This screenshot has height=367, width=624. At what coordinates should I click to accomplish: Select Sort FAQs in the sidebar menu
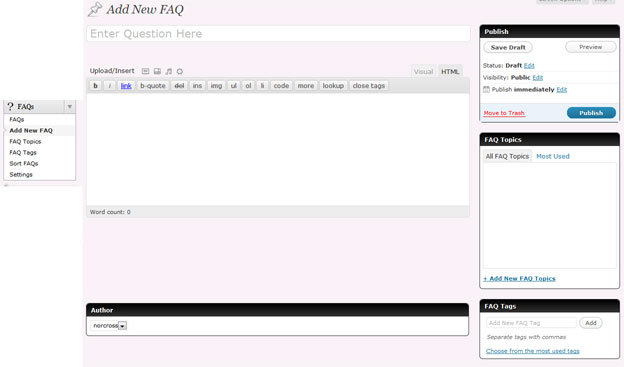point(24,164)
